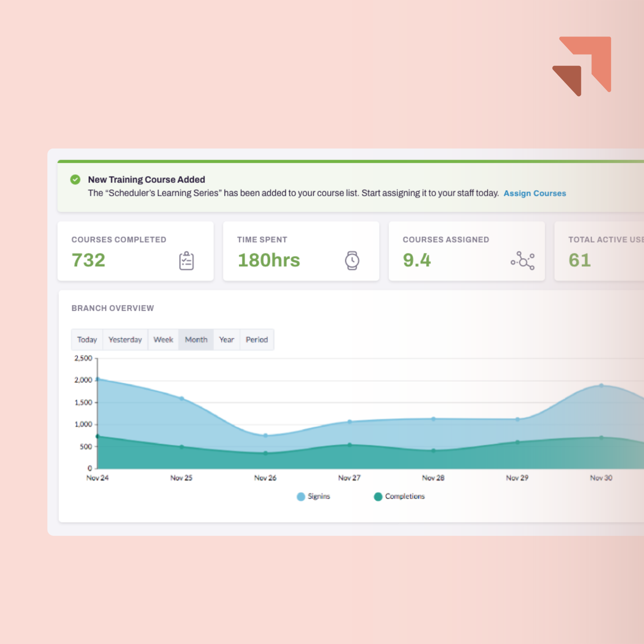Switch to the Yesterday tab
The width and height of the screenshot is (644, 644).
125,340
